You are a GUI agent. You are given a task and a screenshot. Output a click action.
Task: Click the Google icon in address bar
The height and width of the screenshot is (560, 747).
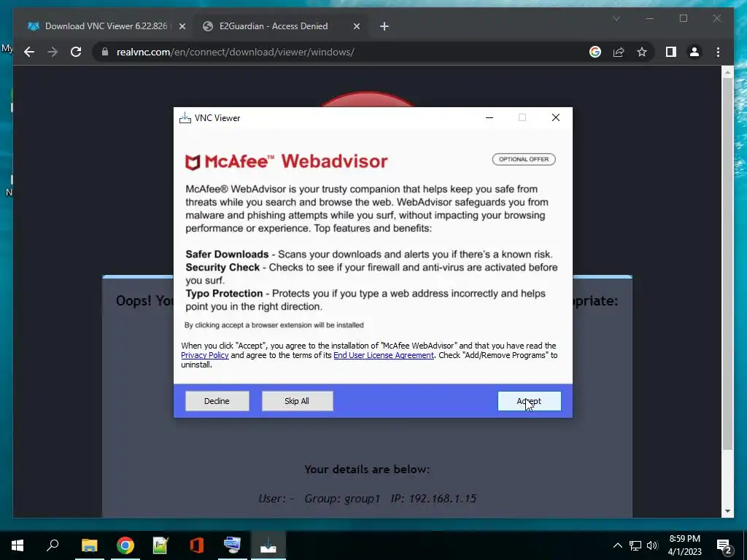[x=595, y=52]
